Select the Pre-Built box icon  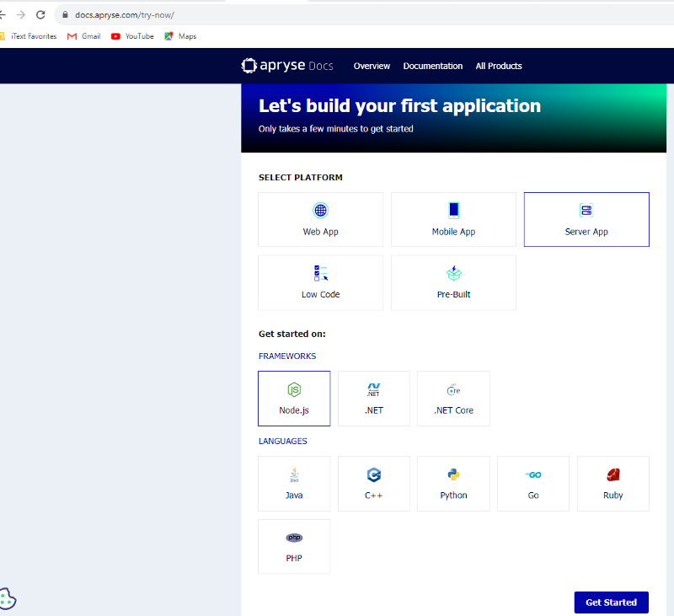tap(453, 273)
